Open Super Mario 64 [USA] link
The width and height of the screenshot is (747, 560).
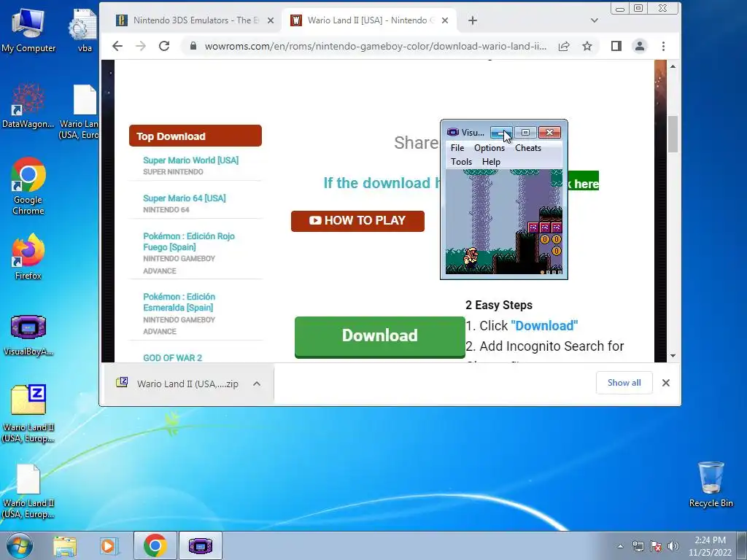(x=185, y=198)
